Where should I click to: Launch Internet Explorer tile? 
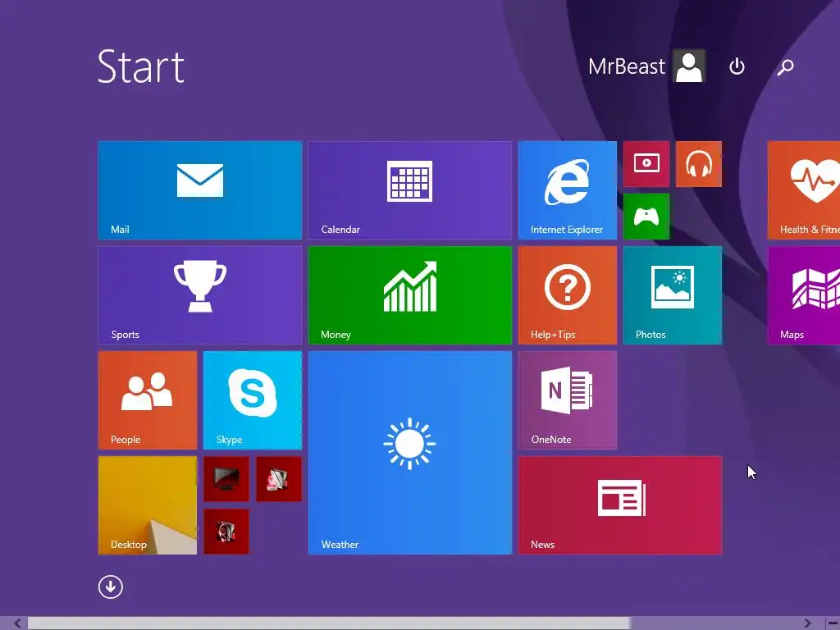tap(568, 190)
